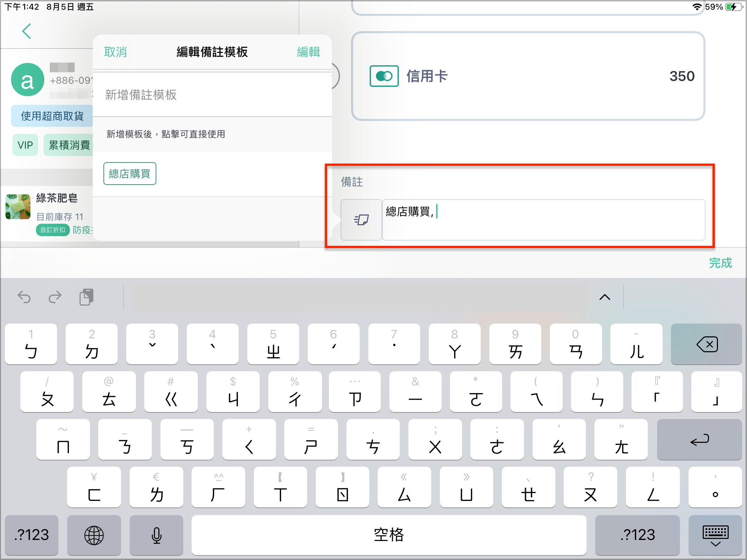Image resolution: width=747 pixels, height=560 pixels.
Task: Tap the clipboard paste icon
Action: click(x=86, y=297)
